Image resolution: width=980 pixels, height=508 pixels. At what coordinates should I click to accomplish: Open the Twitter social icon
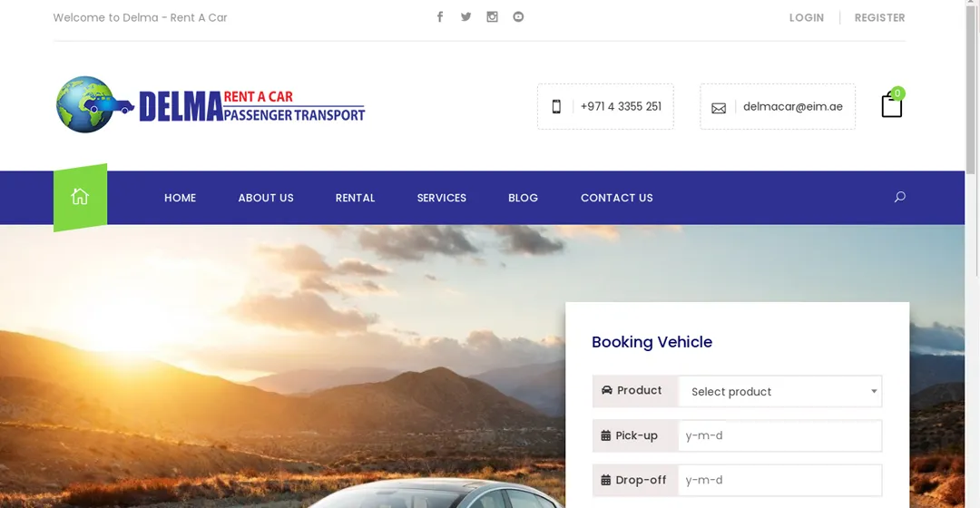pyautogui.click(x=465, y=17)
